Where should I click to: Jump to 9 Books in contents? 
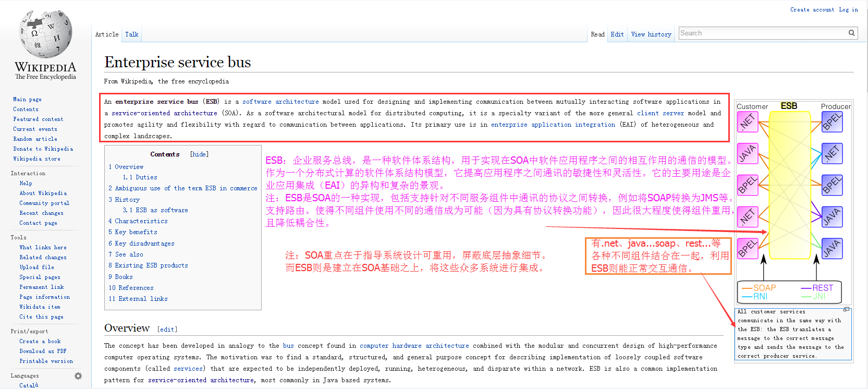point(120,277)
